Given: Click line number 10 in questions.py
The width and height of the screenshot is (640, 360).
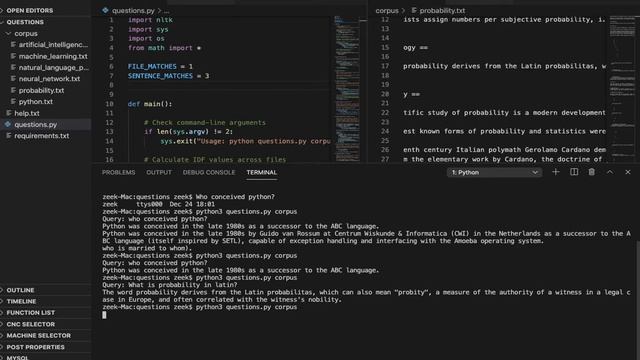Looking at the screenshot, I should (x=109, y=104).
